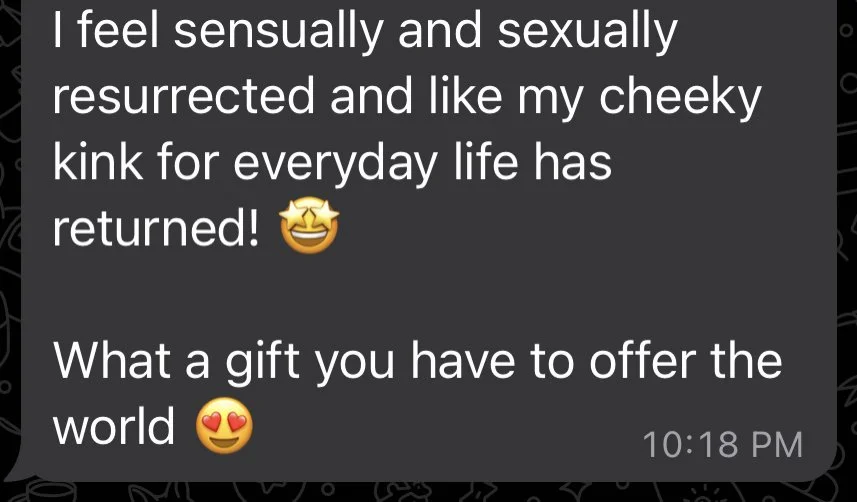The width and height of the screenshot is (857, 502).
Task: Click the word "everyday" in the third line
Action: 336,164
